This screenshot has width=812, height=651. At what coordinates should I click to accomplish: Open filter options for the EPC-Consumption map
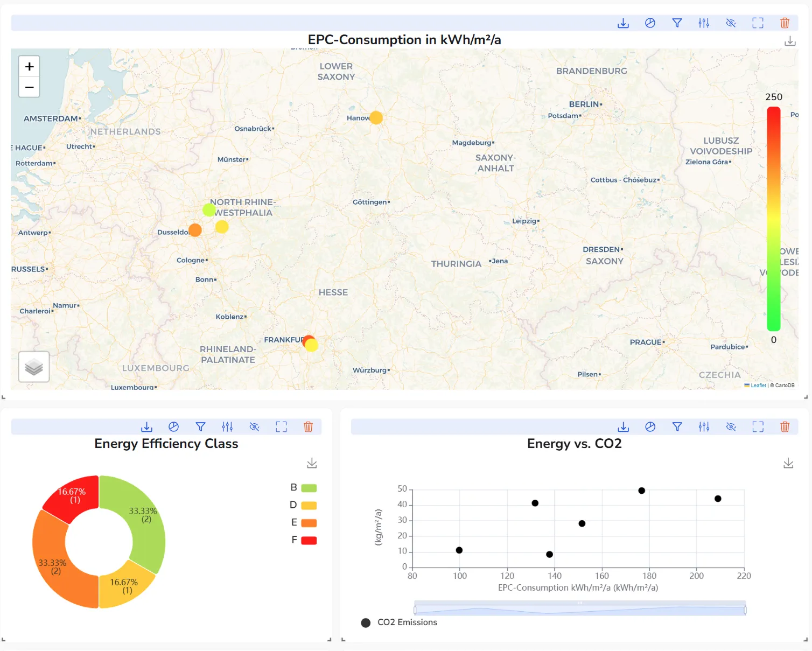(x=677, y=23)
